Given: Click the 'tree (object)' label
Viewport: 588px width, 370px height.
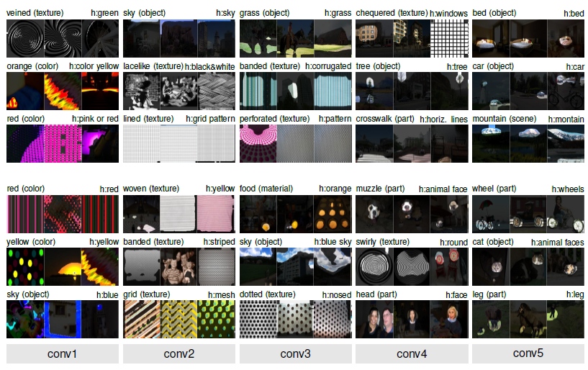Looking at the screenshot, I should tap(378, 66).
